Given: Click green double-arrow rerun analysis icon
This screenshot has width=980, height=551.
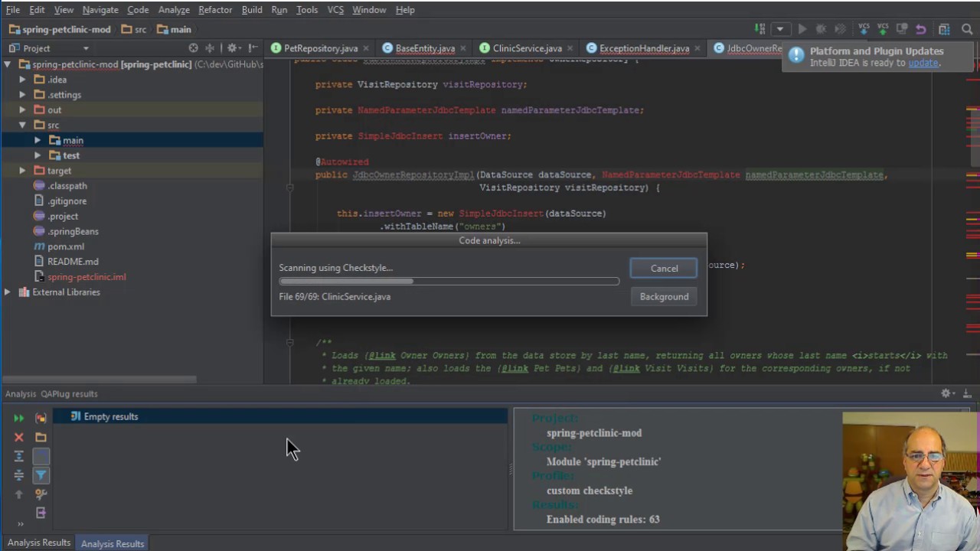Looking at the screenshot, I should click(19, 418).
